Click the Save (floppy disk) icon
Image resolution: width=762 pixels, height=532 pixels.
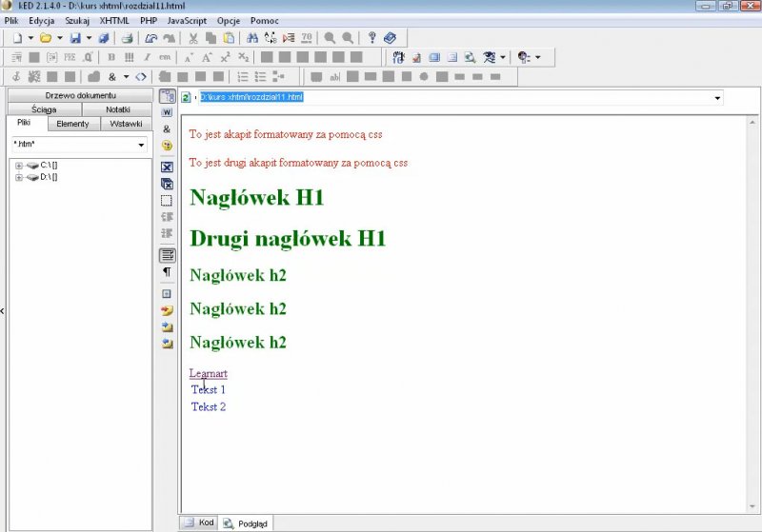coord(74,38)
